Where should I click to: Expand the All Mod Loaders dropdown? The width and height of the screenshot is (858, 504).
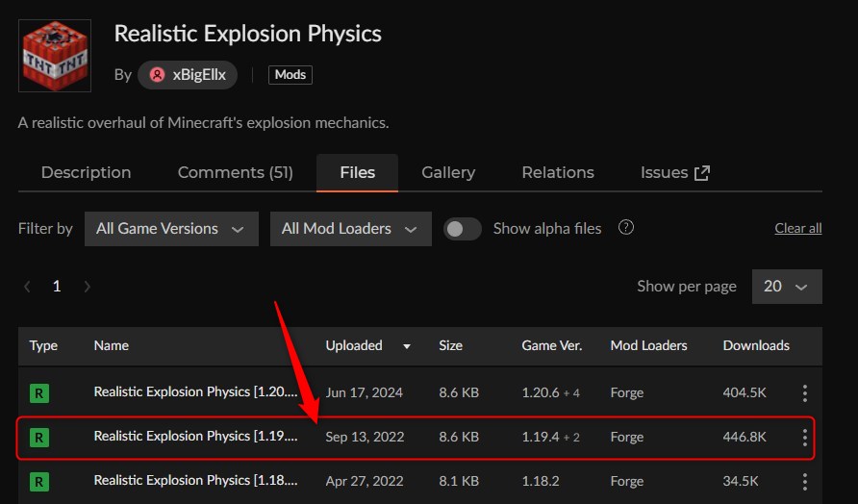[x=349, y=229]
